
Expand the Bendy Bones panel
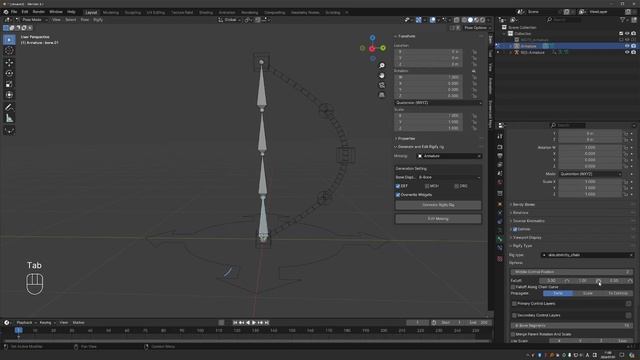pyautogui.click(x=524, y=204)
